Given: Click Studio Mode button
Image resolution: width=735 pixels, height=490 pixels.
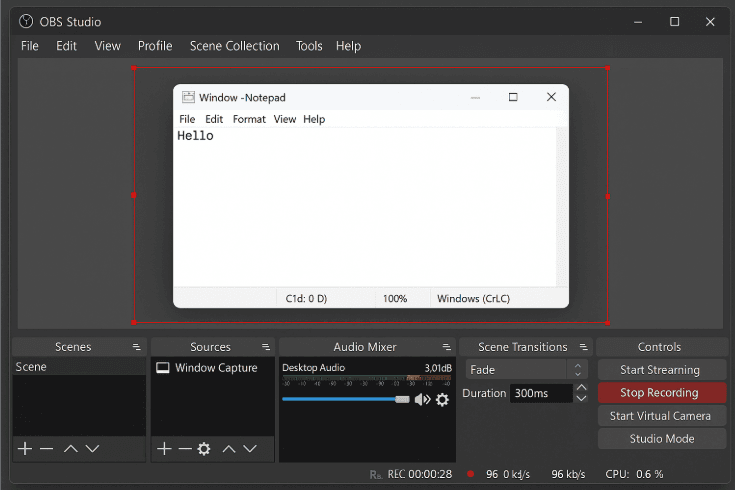Looking at the screenshot, I should pyautogui.click(x=662, y=439).
